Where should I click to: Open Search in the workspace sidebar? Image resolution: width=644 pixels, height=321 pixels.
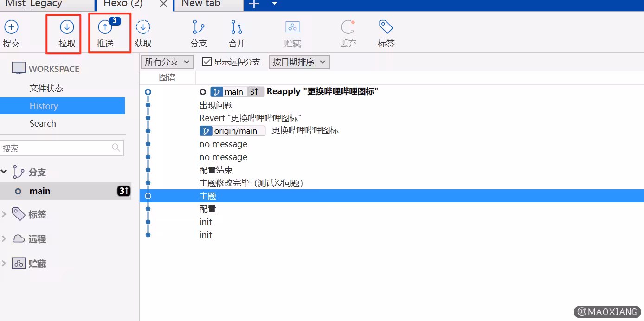point(43,123)
